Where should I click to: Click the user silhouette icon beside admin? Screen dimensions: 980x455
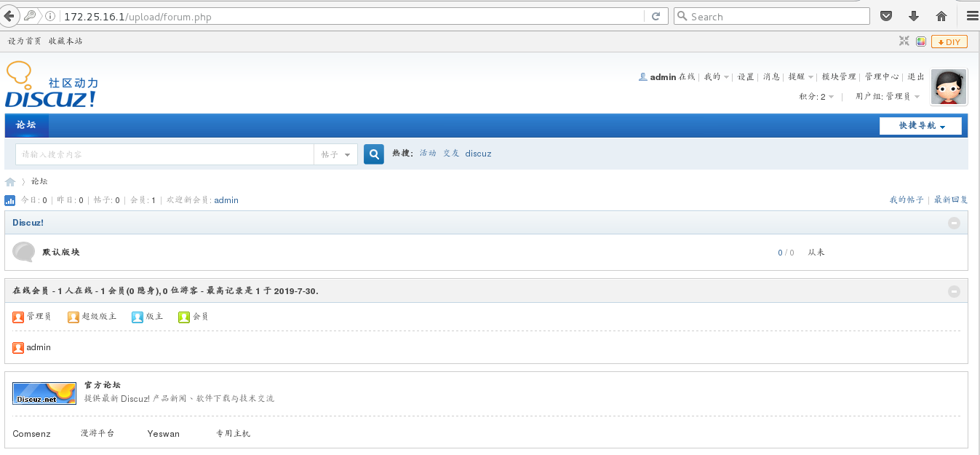642,76
